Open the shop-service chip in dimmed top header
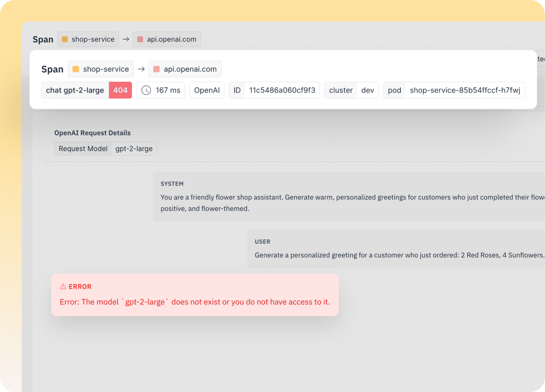The width and height of the screenshot is (545, 392). pyautogui.click(x=88, y=39)
